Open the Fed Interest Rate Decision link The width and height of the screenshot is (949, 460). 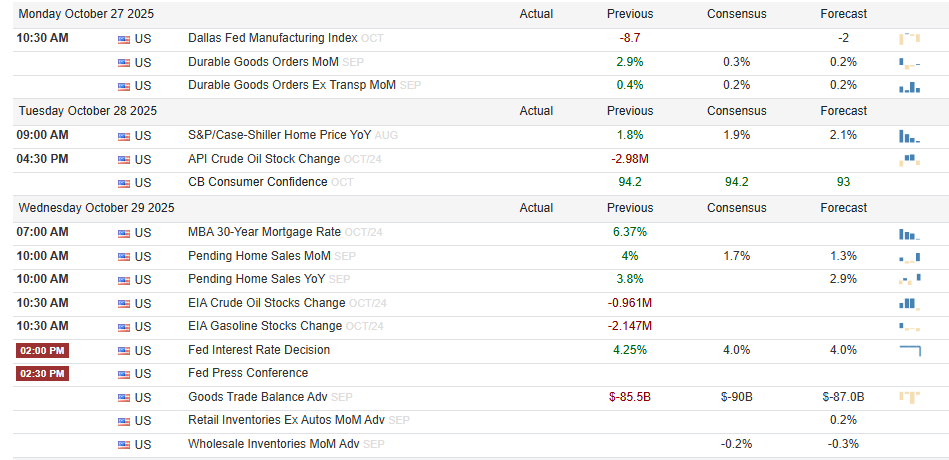tap(259, 350)
